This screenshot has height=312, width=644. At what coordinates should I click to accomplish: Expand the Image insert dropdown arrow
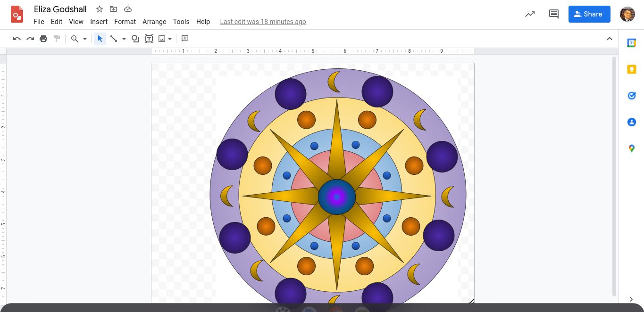170,39
